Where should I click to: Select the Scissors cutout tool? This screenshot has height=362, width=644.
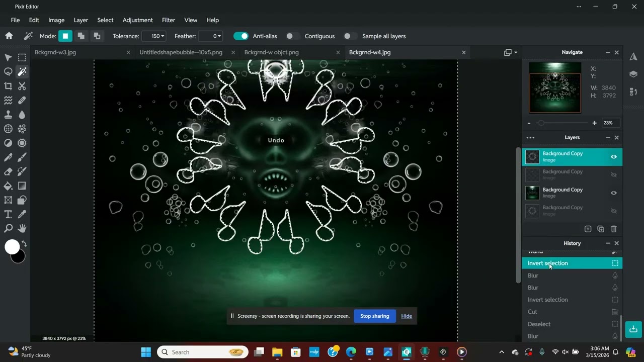pos(22,86)
